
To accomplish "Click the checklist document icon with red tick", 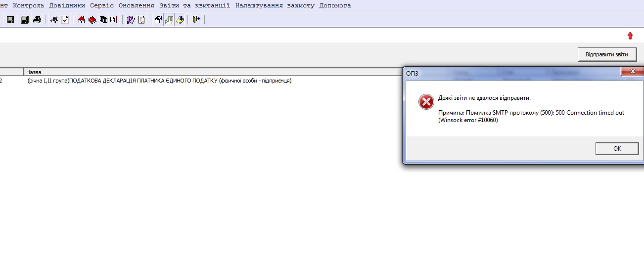I will click(65, 20).
